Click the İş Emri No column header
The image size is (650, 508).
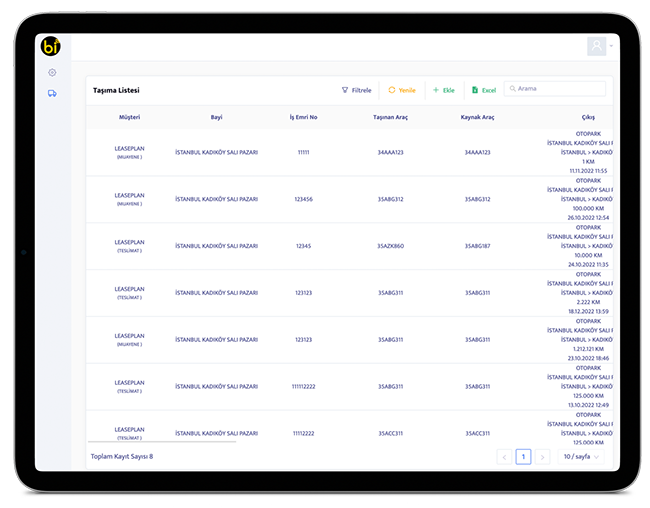click(303, 117)
